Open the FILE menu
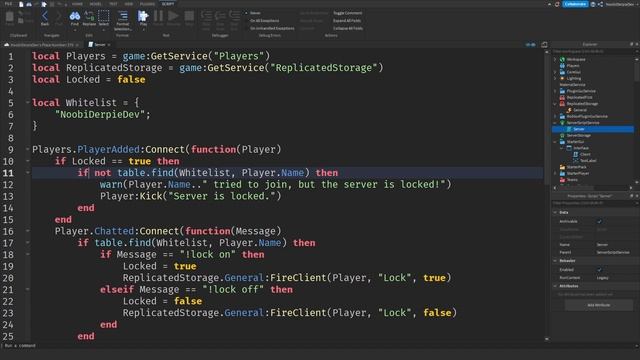640x360 pixels. (8, 4)
